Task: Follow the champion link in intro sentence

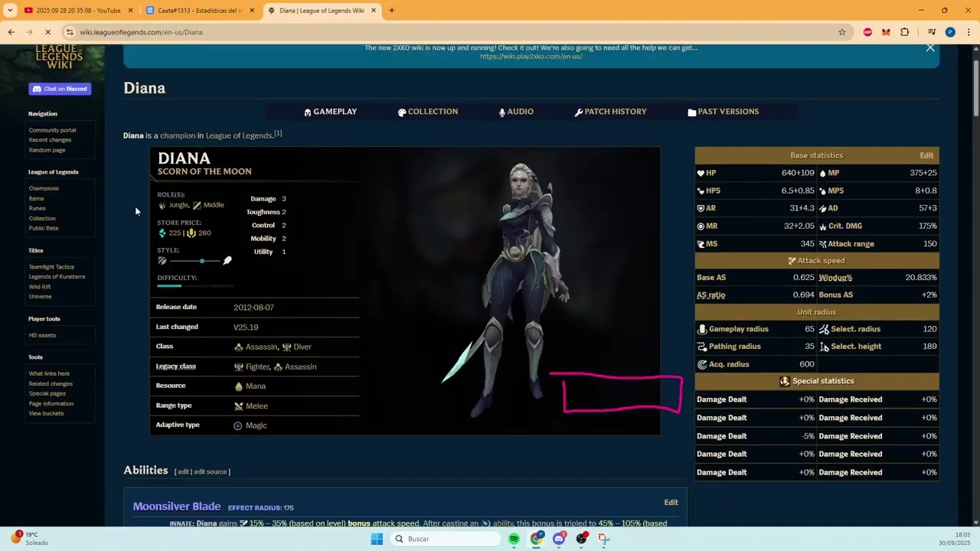Action: [x=178, y=135]
